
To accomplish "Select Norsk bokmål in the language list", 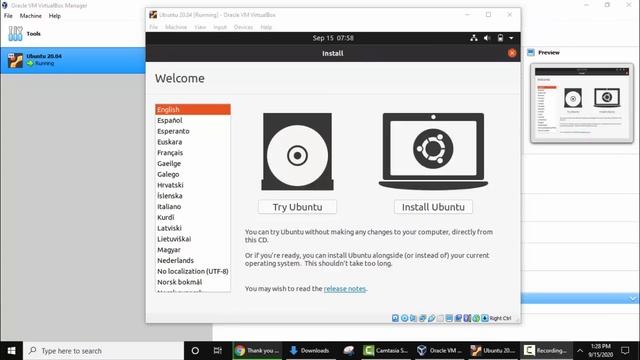I will pos(193,282).
